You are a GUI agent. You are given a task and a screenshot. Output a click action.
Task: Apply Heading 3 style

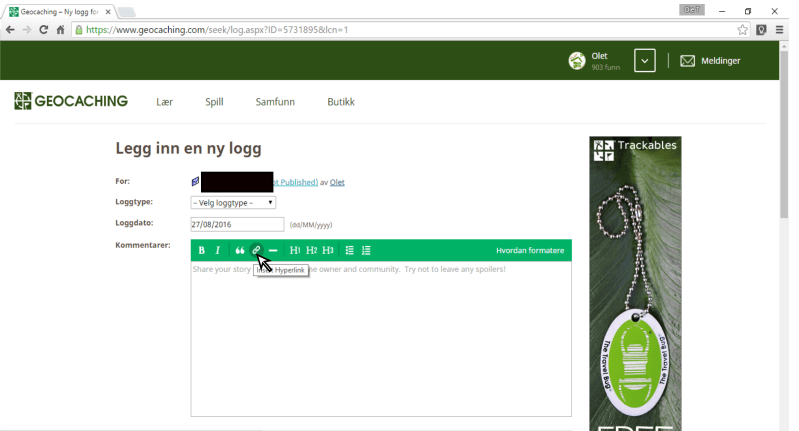[x=328, y=250]
